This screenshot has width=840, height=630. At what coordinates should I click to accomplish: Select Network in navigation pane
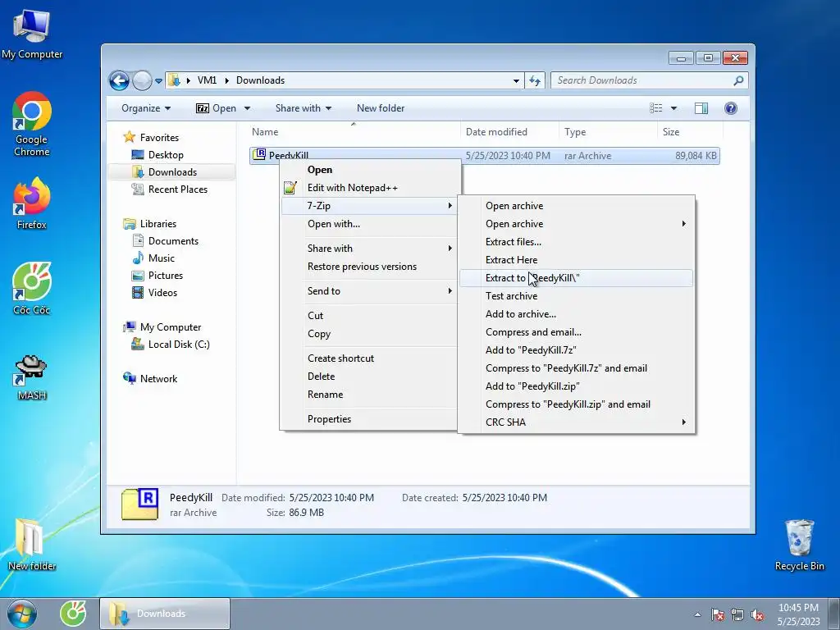158,379
